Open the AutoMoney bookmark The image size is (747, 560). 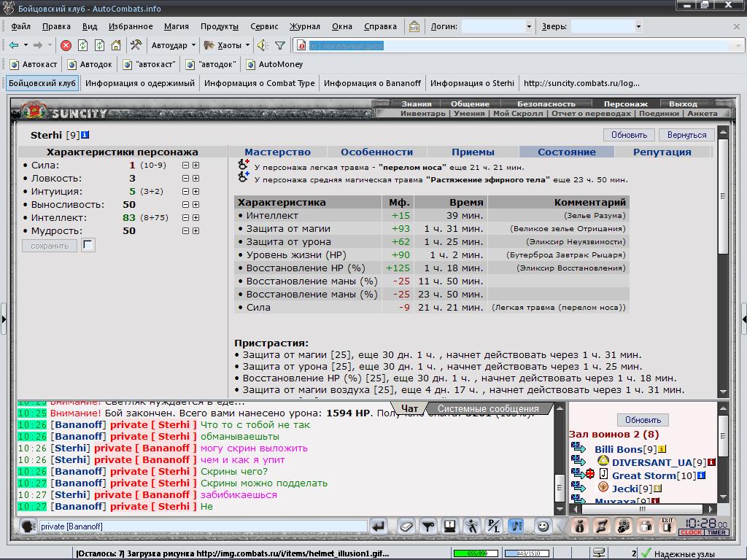click(x=275, y=64)
